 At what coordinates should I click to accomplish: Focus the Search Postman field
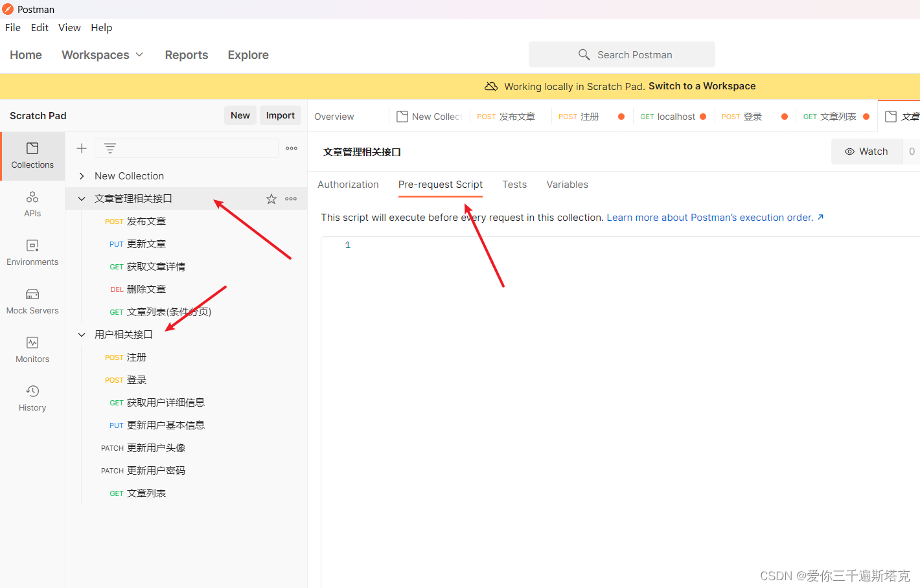[x=622, y=54]
